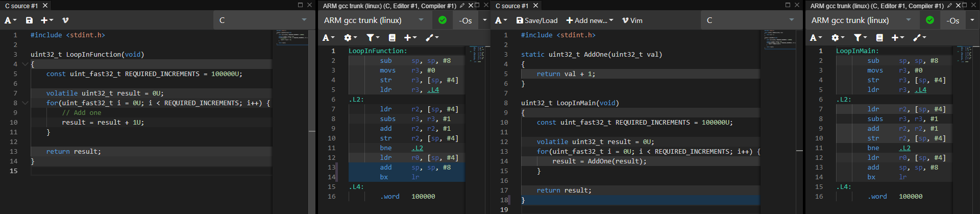Image resolution: width=980 pixels, height=214 pixels.
Task: Follow '.L2' branch link in LoopInMain assembly
Action: pos(904,148)
